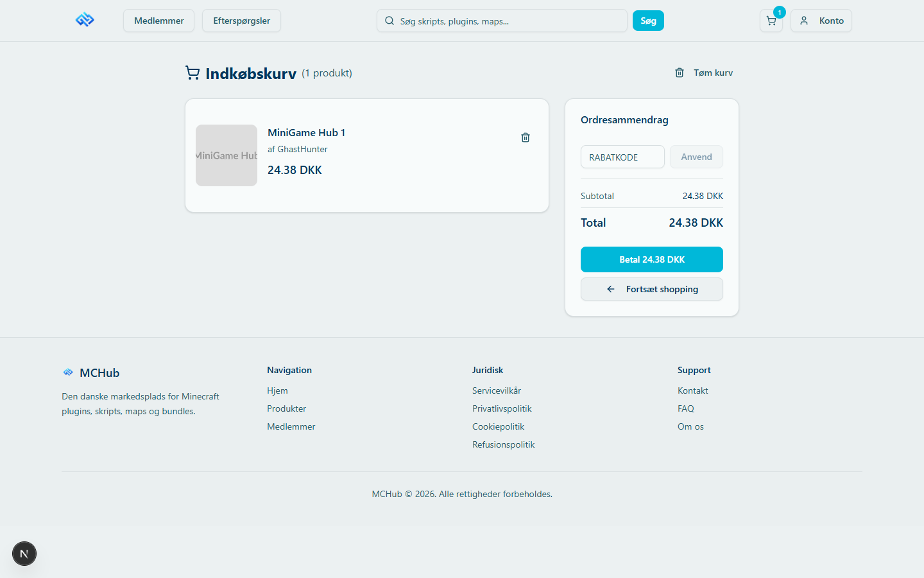The image size is (924, 578).
Task: Open the shopping cart icon with badge
Action: 771,21
